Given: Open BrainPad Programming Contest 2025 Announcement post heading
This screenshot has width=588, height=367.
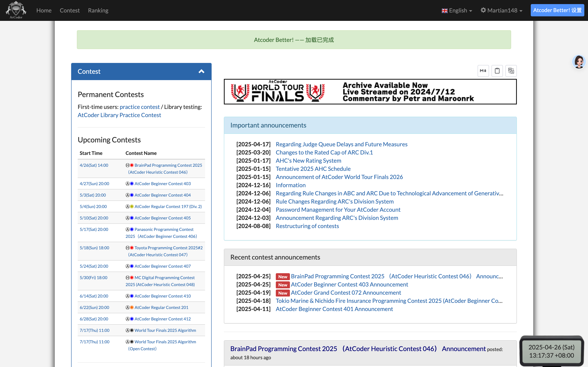Looking at the screenshot, I should (x=358, y=349).
